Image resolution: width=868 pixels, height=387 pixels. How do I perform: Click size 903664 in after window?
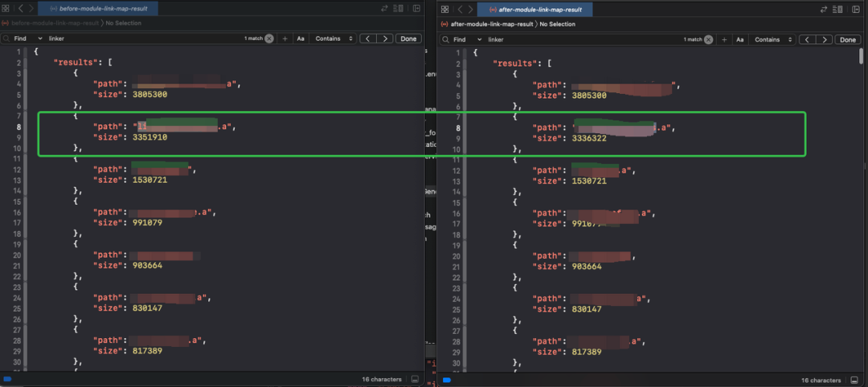587,267
